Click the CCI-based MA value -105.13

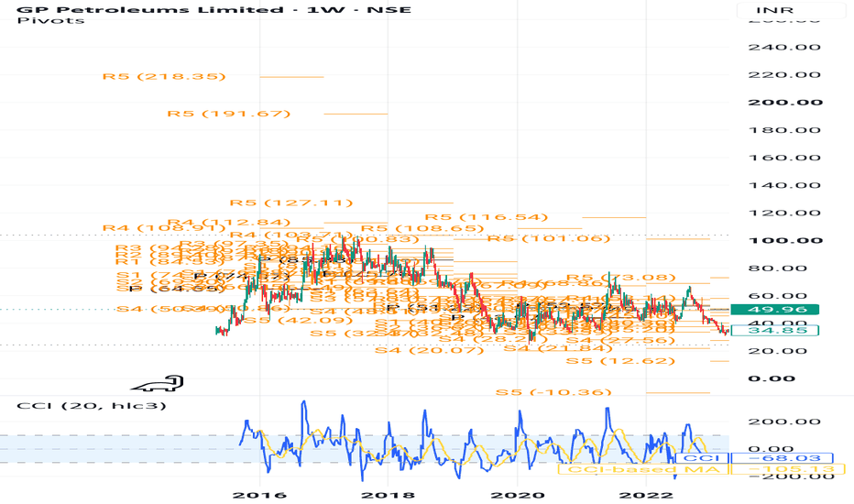[787, 469]
